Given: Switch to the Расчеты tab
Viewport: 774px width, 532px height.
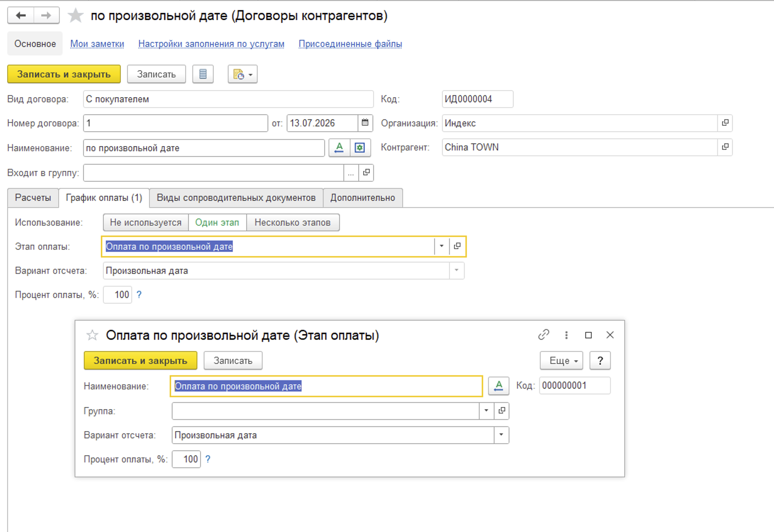Looking at the screenshot, I should 33,198.
